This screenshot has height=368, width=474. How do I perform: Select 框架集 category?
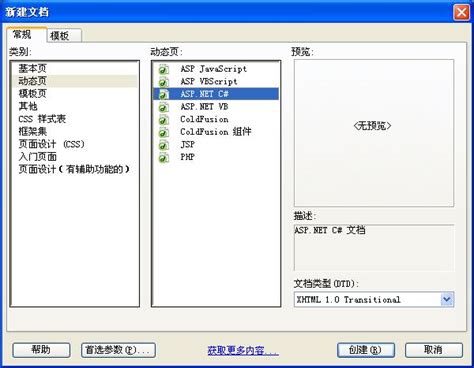[x=75, y=131]
